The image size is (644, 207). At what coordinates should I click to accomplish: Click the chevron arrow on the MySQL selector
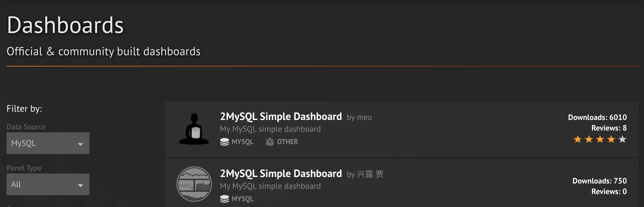(80, 144)
